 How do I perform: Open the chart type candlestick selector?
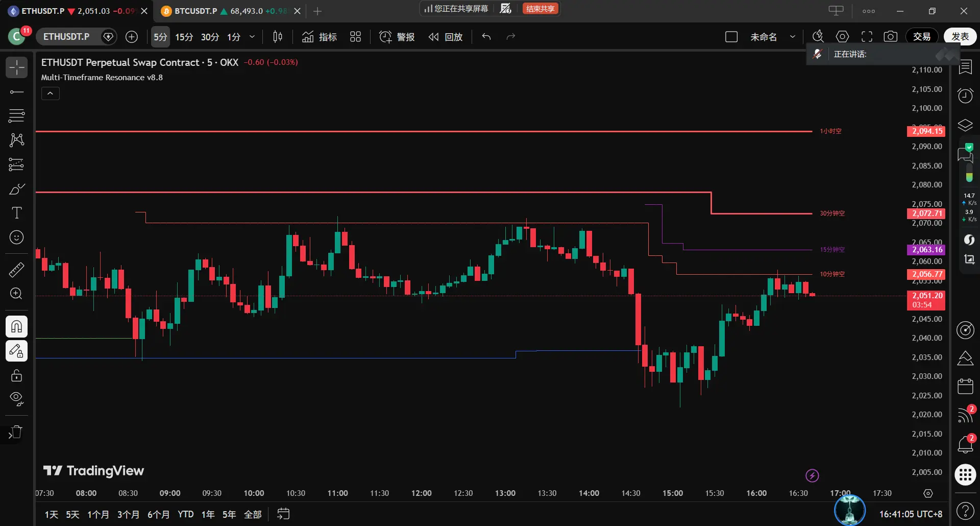click(278, 37)
